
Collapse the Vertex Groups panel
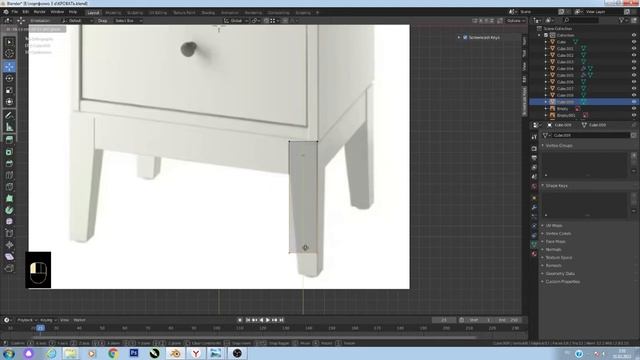[x=558, y=145]
